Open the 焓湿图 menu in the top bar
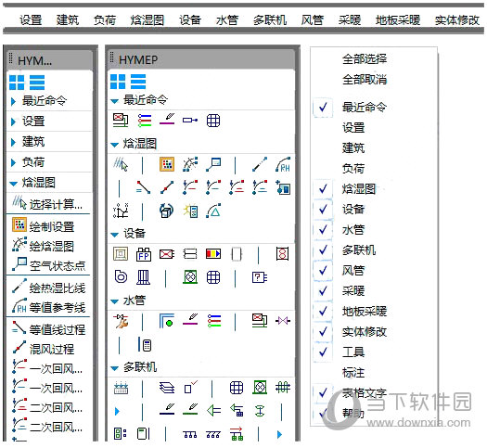 pyautogui.click(x=147, y=20)
